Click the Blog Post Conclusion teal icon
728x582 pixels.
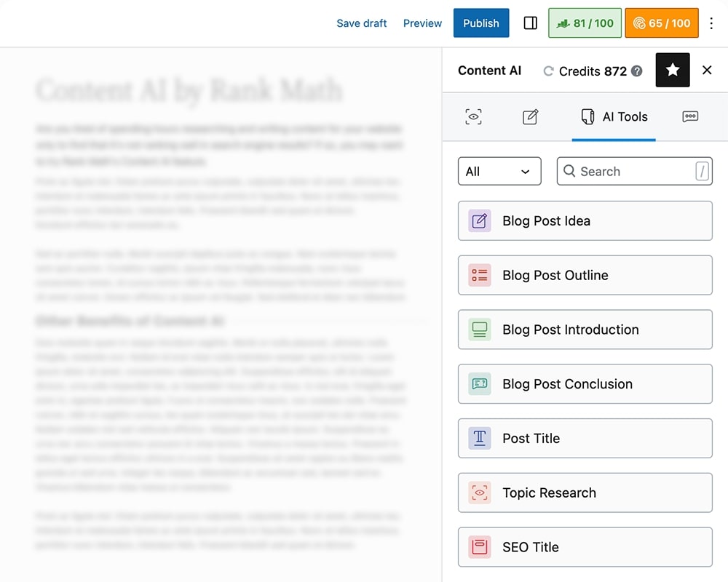click(479, 384)
